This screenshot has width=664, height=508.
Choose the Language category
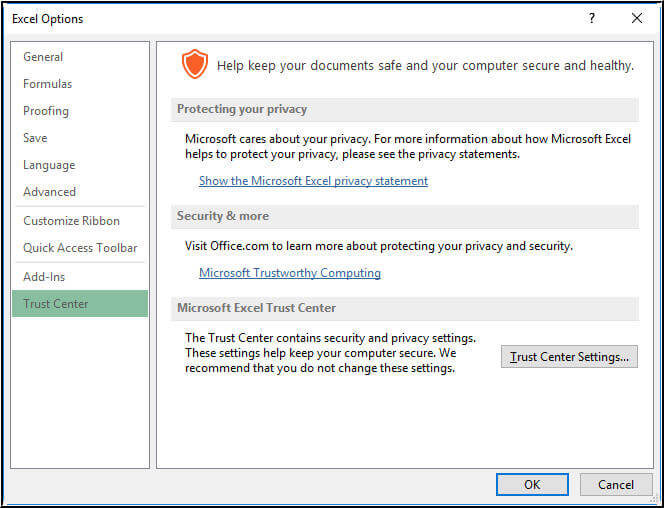(x=49, y=165)
